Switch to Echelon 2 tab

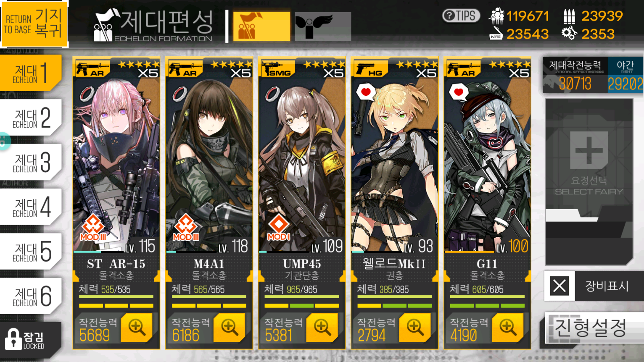click(x=31, y=118)
